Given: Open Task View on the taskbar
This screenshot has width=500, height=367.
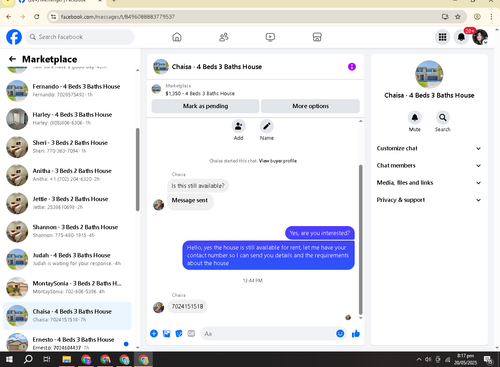Looking at the screenshot, I should (47, 359).
